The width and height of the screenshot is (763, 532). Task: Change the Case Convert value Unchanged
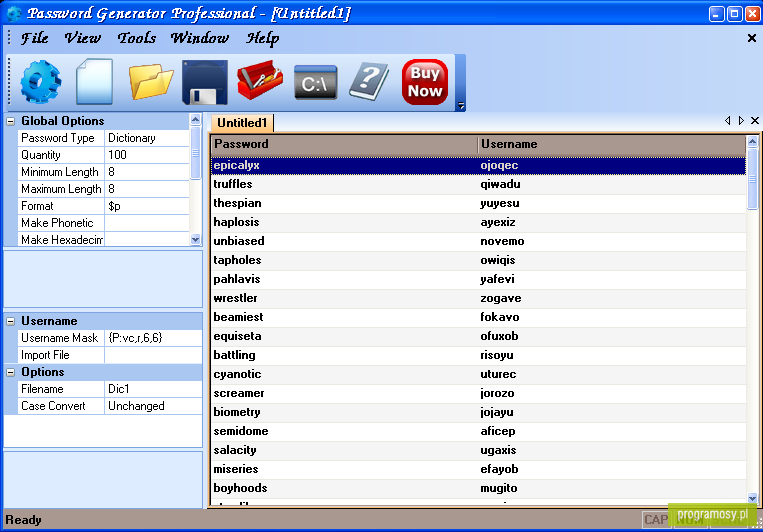(x=153, y=406)
